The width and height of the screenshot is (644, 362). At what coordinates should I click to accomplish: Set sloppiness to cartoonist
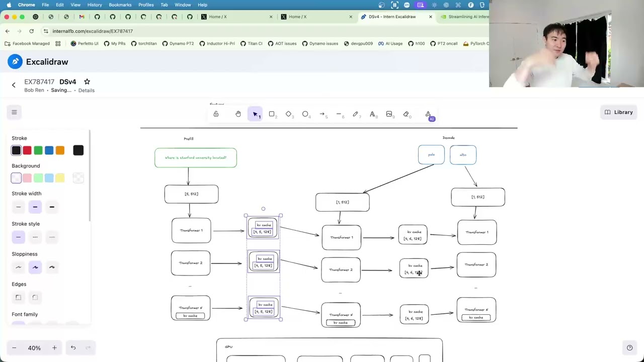(52, 267)
